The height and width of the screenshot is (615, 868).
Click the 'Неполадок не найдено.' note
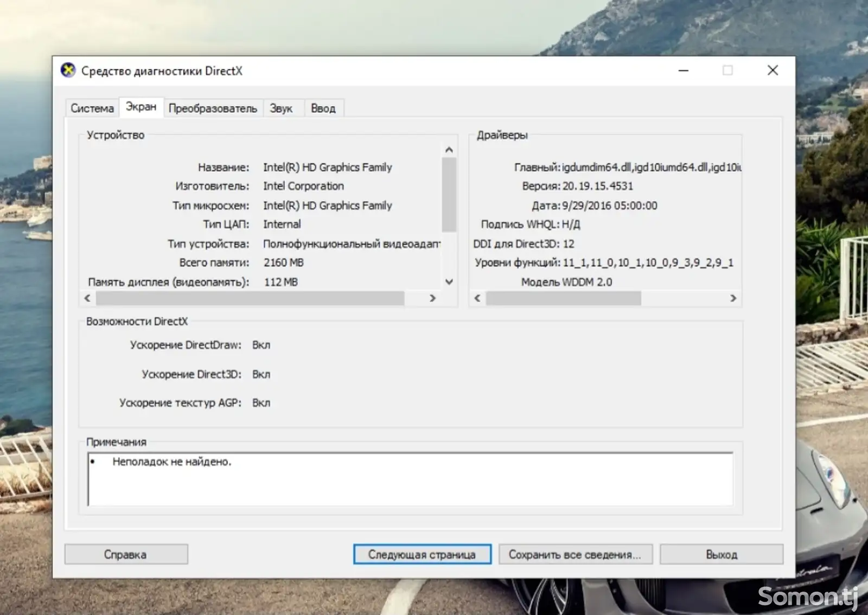(x=172, y=462)
